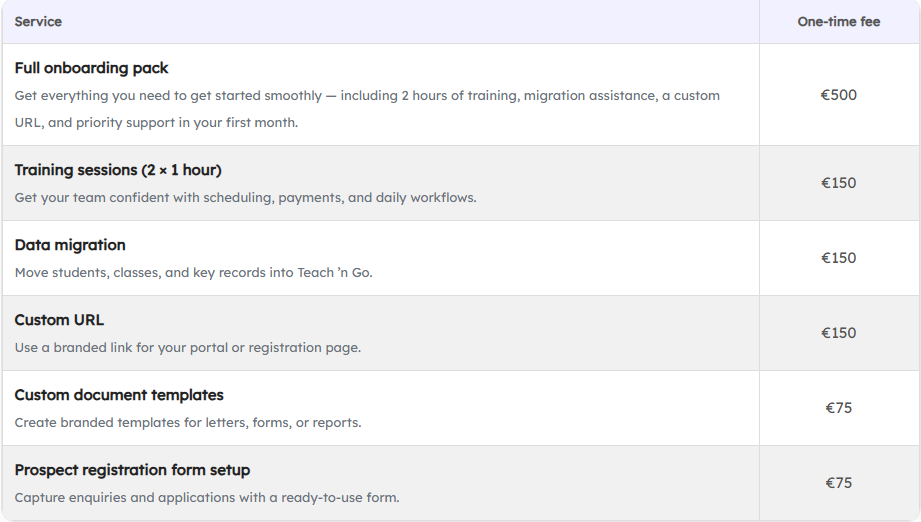Click the Service column header
This screenshot has height=522, width=921.
pos(38,21)
